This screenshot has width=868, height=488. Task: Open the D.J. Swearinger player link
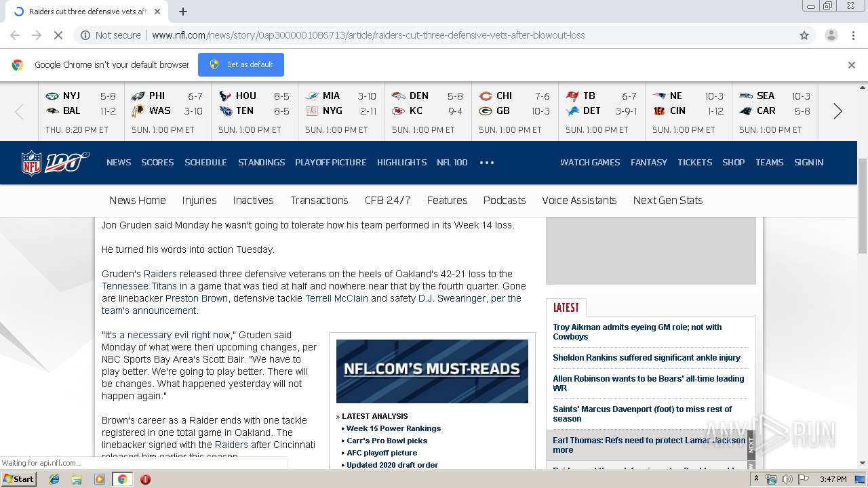click(452, 298)
